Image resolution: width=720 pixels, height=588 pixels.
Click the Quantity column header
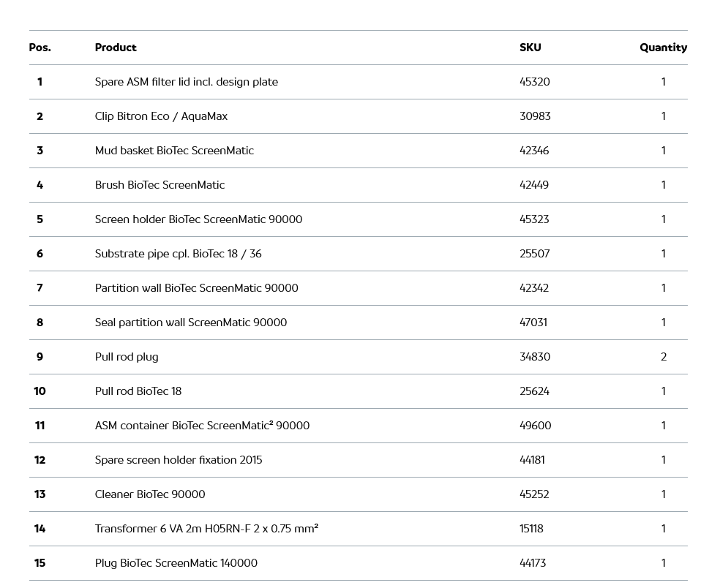click(x=662, y=48)
